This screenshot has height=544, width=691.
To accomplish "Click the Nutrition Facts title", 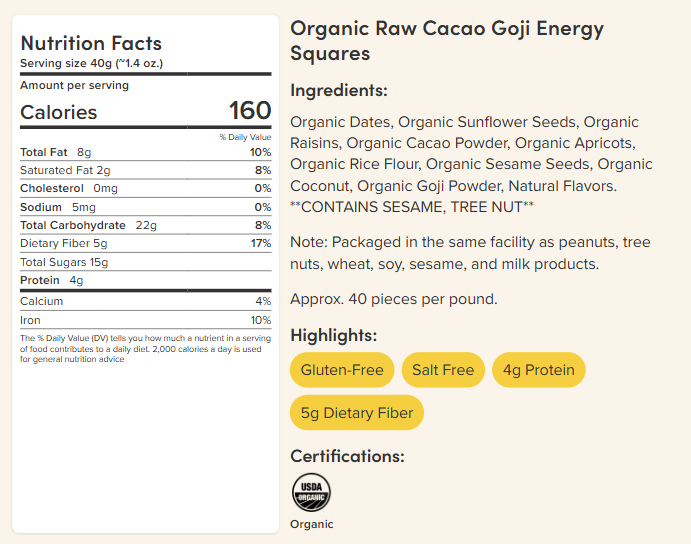I will (x=91, y=43).
